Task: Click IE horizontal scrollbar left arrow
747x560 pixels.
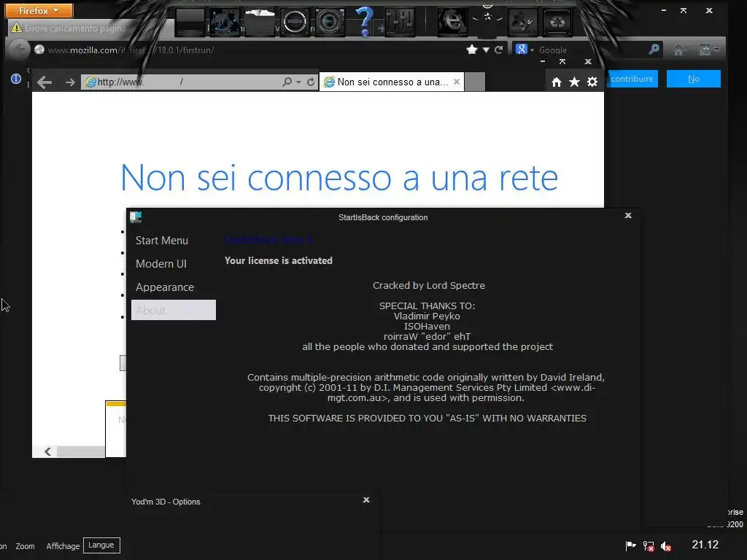Action: tap(47, 451)
